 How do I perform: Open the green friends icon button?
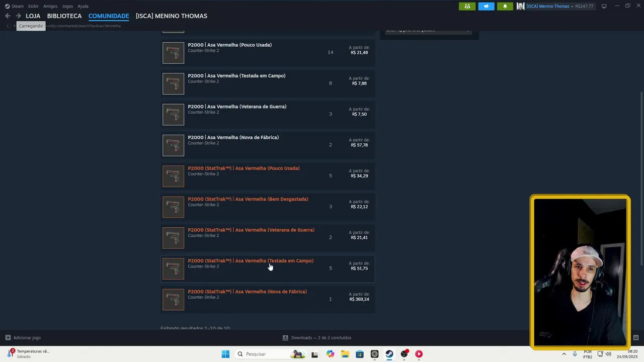click(467, 6)
